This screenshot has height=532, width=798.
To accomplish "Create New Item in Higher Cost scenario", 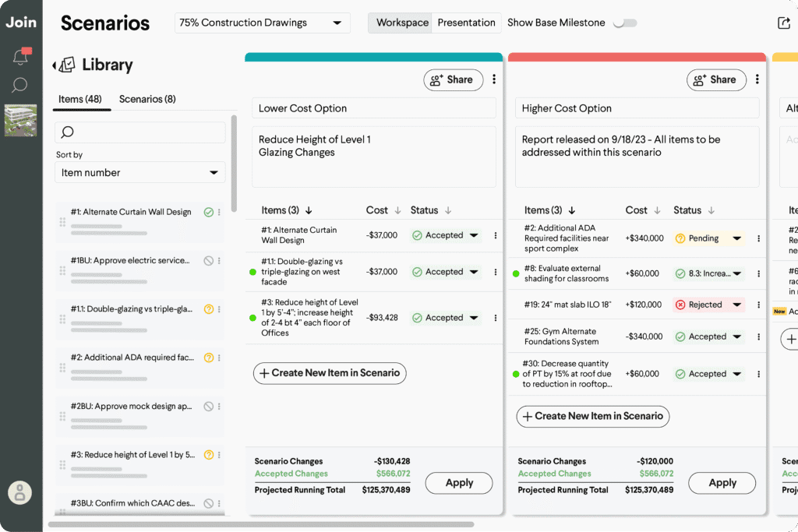I will point(592,416).
